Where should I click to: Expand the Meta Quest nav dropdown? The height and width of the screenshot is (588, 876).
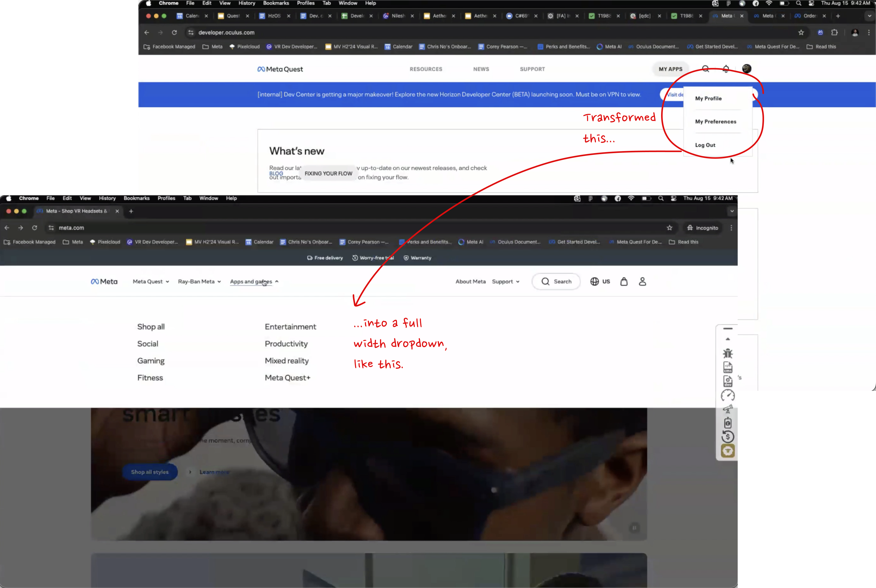point(151,282)
